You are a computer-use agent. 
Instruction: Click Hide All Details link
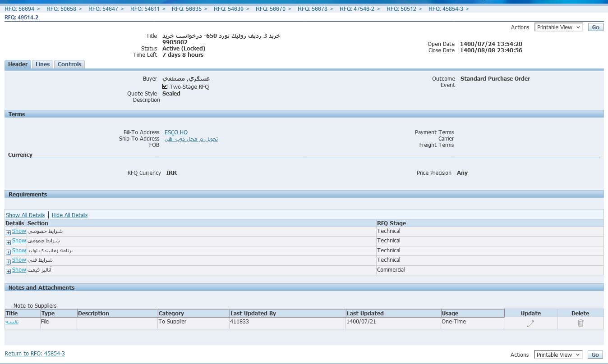[69, 215]
